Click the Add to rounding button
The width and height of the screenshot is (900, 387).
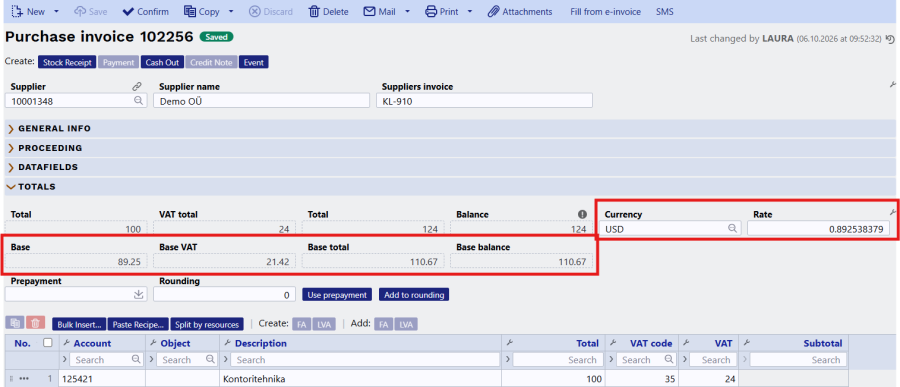tap(414, 295)
